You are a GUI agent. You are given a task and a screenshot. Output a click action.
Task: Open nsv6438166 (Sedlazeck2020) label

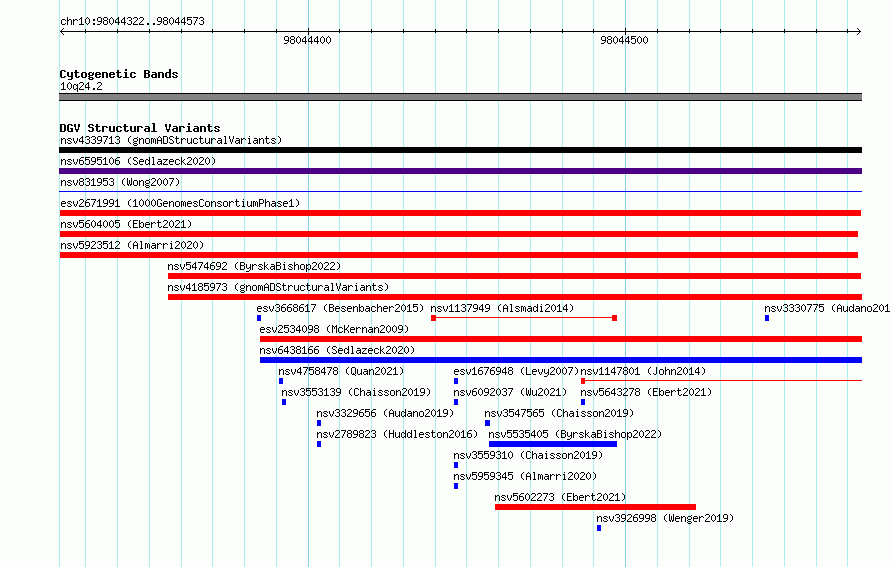tap(337, 350)
